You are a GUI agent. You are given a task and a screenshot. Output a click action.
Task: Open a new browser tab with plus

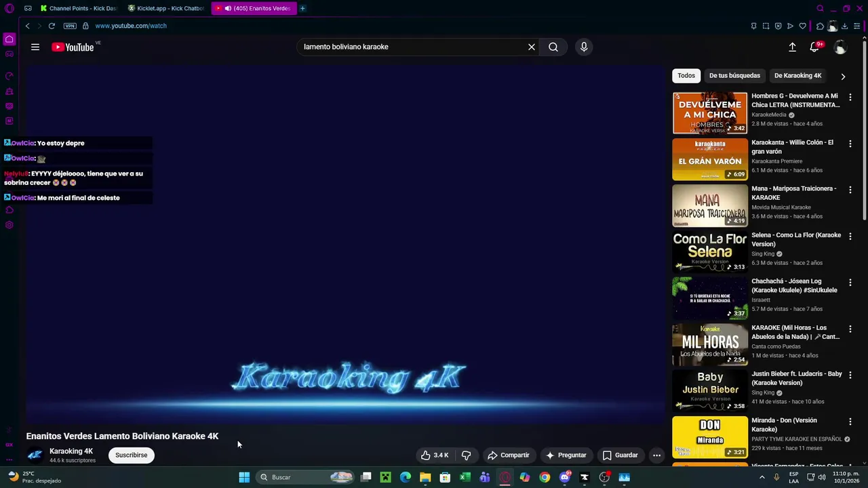coord(302,8)
